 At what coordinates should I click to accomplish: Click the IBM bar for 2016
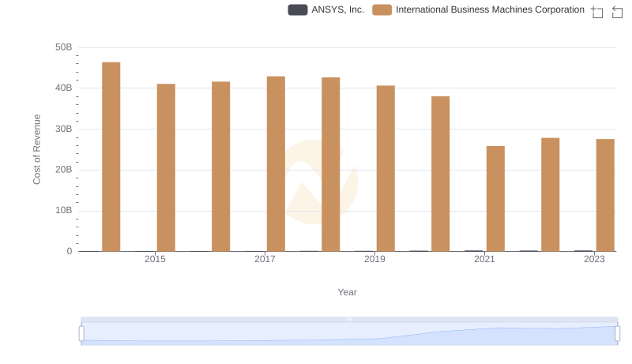[221, 167]
